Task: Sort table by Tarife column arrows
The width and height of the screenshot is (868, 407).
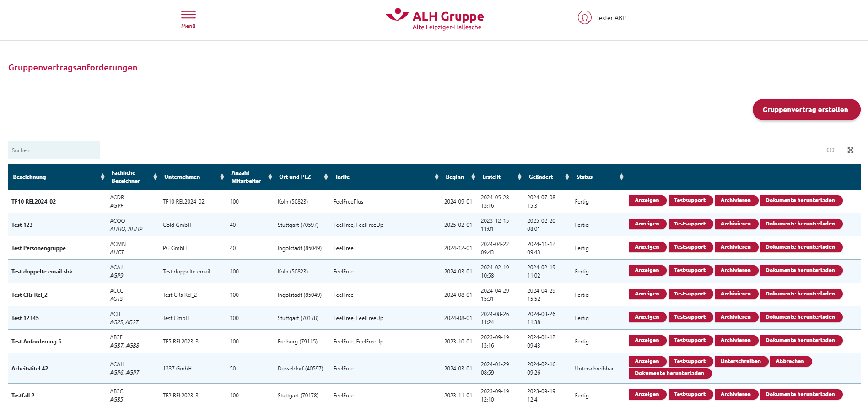Action: (437, 177)
